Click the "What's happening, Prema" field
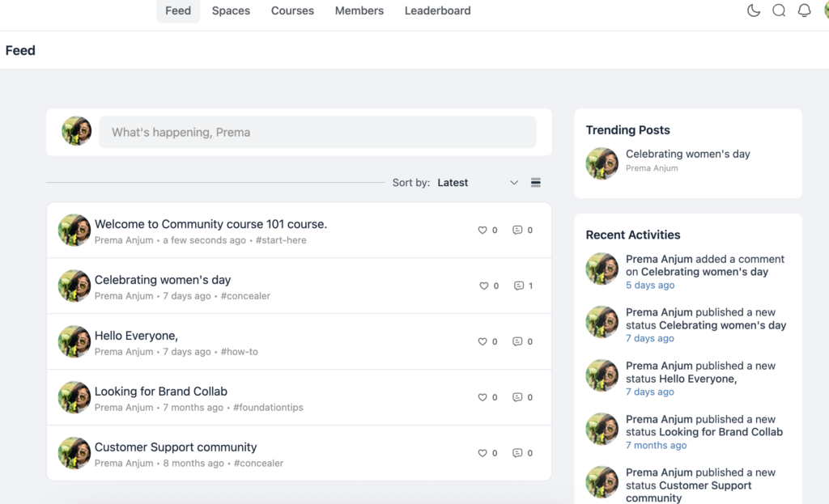Viewport: 829px width, 504px height. click(317, 132)
